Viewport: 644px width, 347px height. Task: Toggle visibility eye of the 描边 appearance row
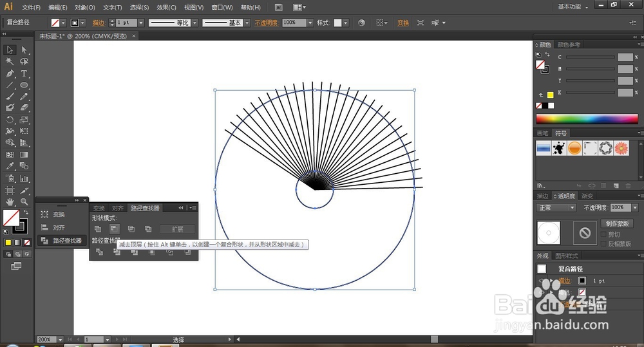542,281
